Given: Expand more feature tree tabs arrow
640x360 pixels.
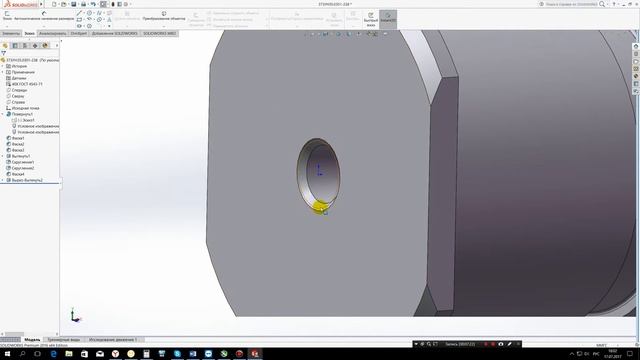Looking at the screenshot, I should point(57,46).
